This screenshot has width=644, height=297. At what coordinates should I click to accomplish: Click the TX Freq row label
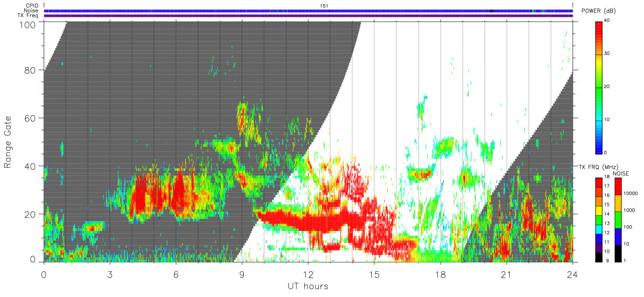pyautogui.click(x=28, y=15)
